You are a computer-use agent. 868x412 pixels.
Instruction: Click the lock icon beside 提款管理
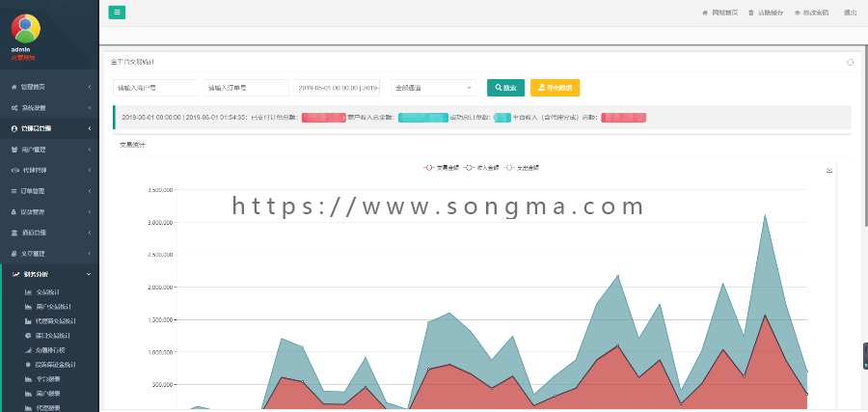pyautogui.click(x=14, y=212)
